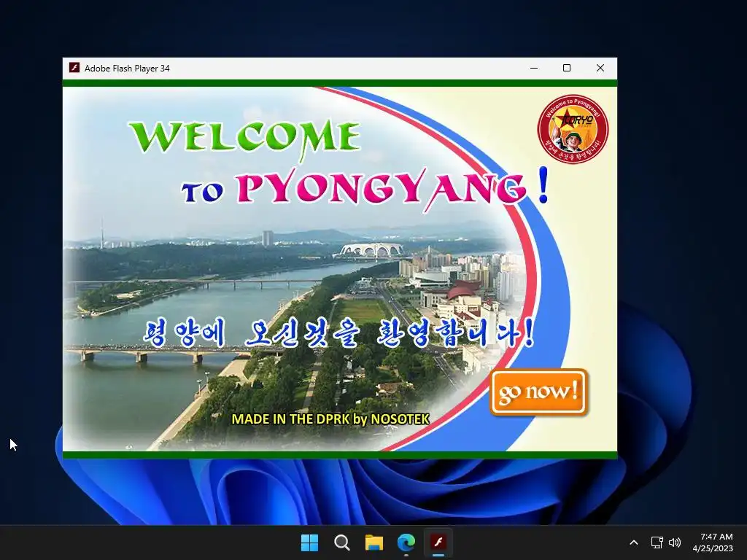
Task: Open taskbar Search magnifier
Action: pyautogui.click(x=341, y=542)
